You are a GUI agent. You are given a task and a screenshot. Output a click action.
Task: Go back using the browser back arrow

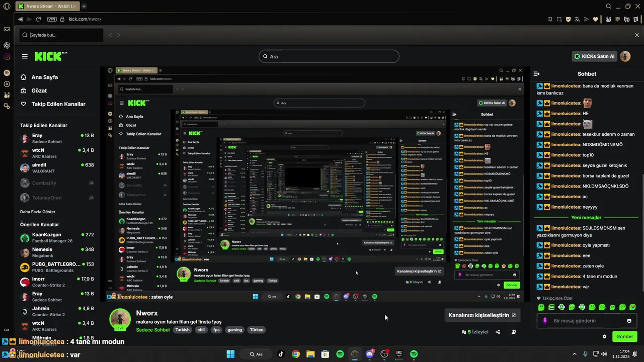coord(20,19)
